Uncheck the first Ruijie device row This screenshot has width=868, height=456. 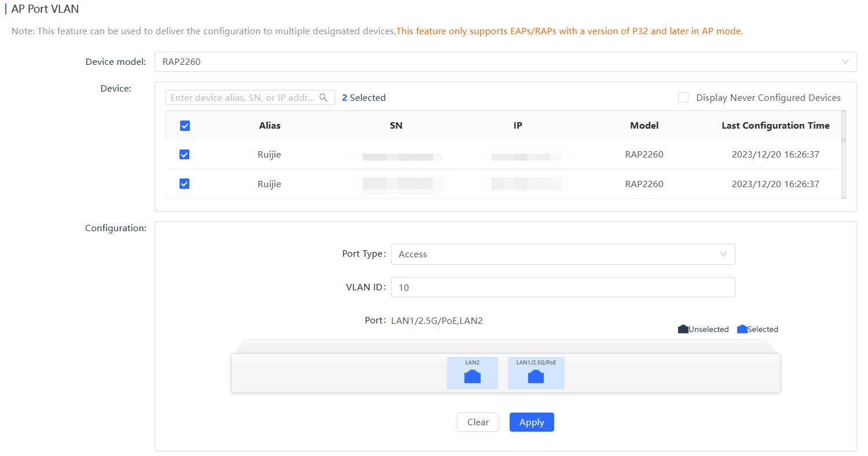pos(185,155)
